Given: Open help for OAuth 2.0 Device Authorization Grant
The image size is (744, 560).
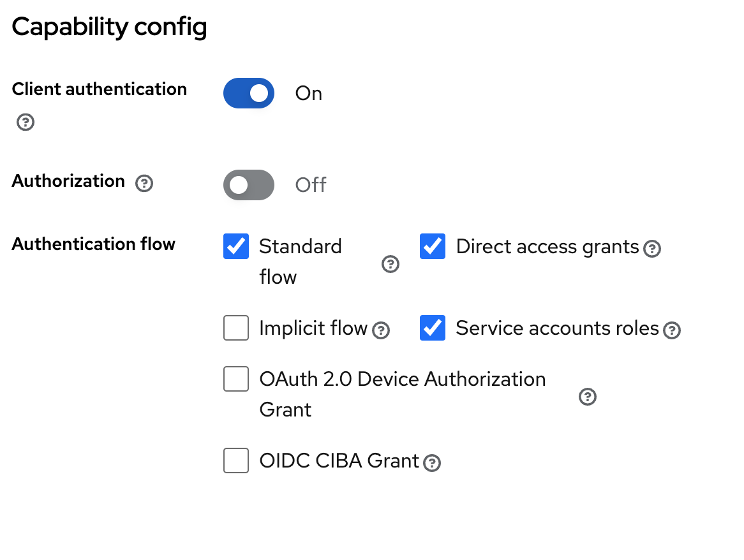Looking at the screenshot, I should 587,396.
